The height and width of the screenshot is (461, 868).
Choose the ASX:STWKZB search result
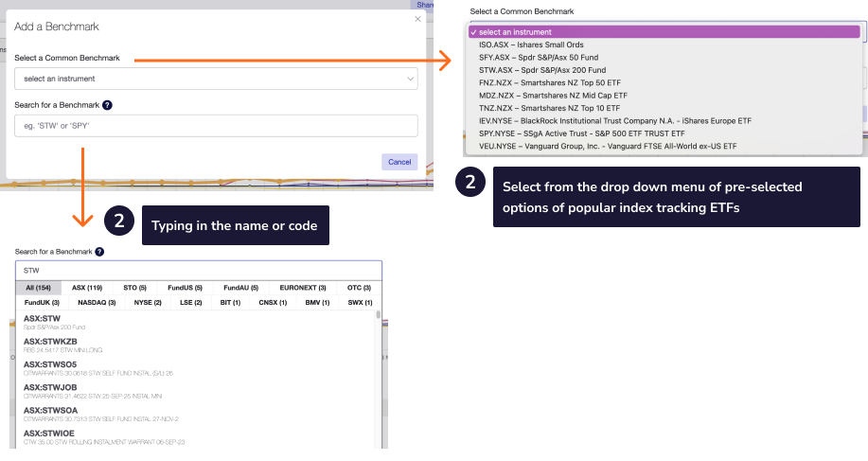(196, 346)
